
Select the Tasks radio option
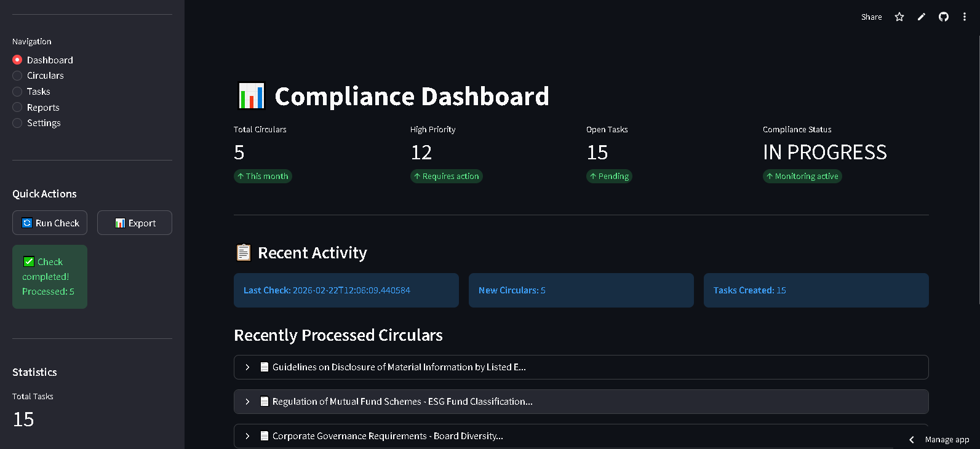[x=18, y=92]
